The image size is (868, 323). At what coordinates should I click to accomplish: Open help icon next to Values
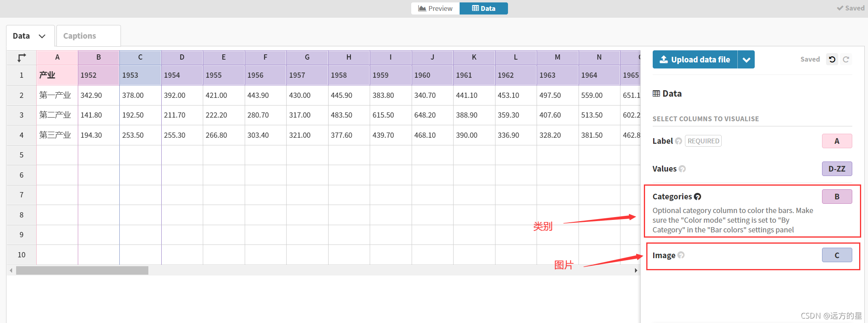[x=682, y=169]
